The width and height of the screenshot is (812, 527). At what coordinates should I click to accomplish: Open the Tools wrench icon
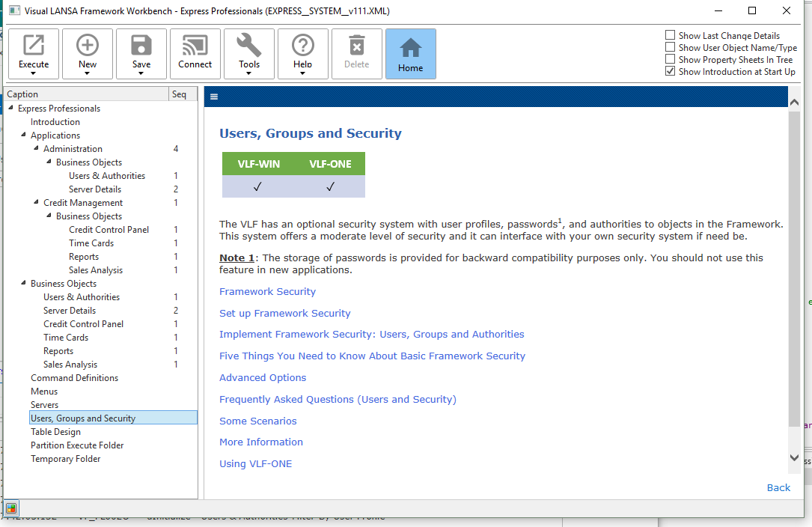249,46
